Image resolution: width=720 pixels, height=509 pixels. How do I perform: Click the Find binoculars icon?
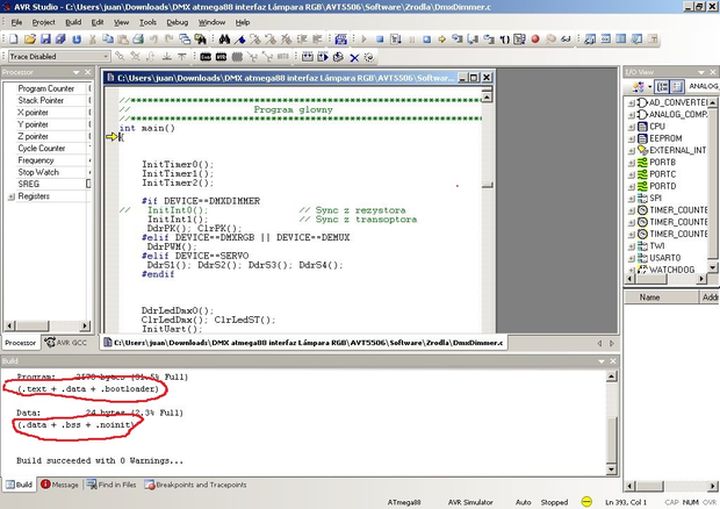point(224,40)
